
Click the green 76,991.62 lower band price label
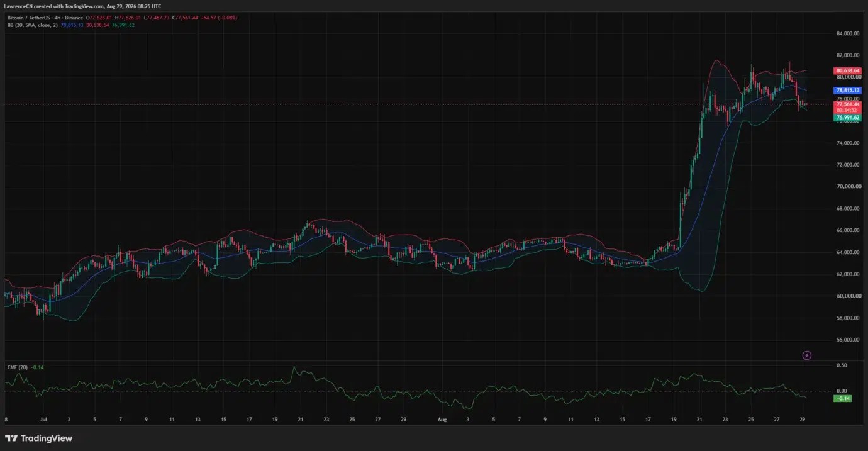848,118
